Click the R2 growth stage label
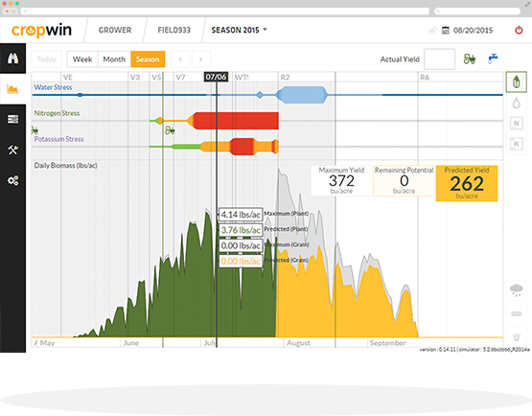This screenshot has width=532, height=416. [x=285, y=78]
